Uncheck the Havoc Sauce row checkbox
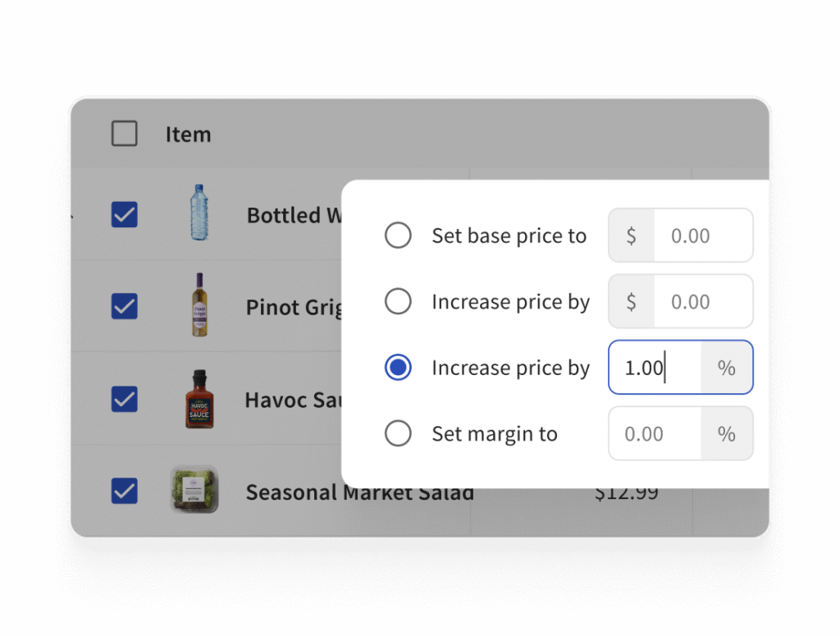The width and height of the screenshot is (840, 636). (x=125, y=400)
